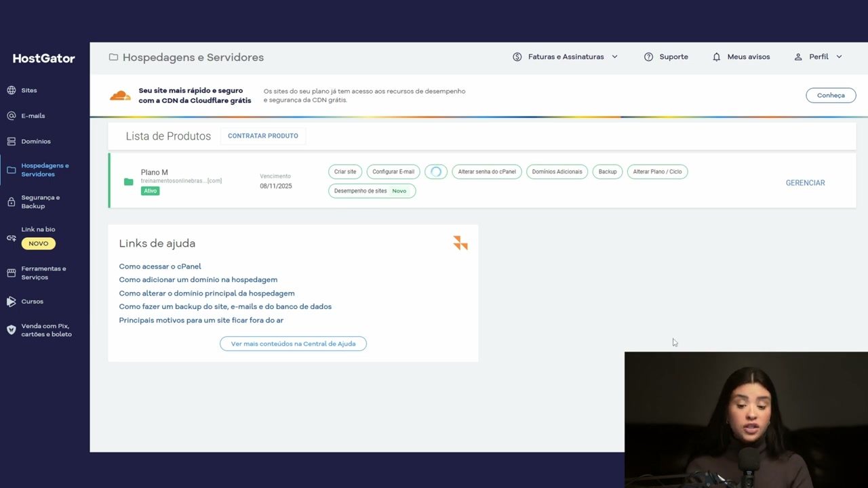Click Desempenho de sites Novo button
Image resolution: width=868 pixels, height=488 pixels.
372,191
